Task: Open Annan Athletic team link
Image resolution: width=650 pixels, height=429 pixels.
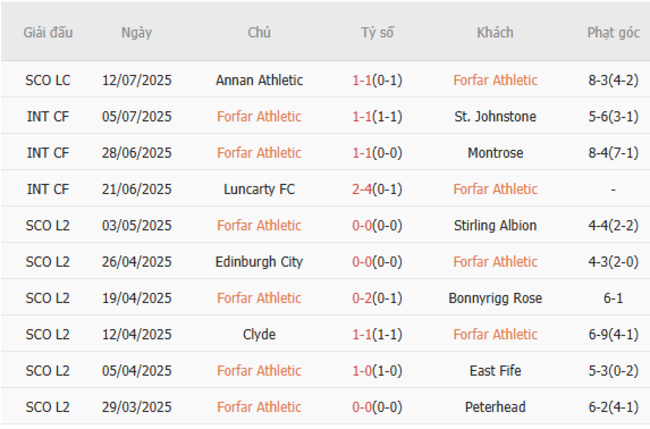Action: (259, 80)
